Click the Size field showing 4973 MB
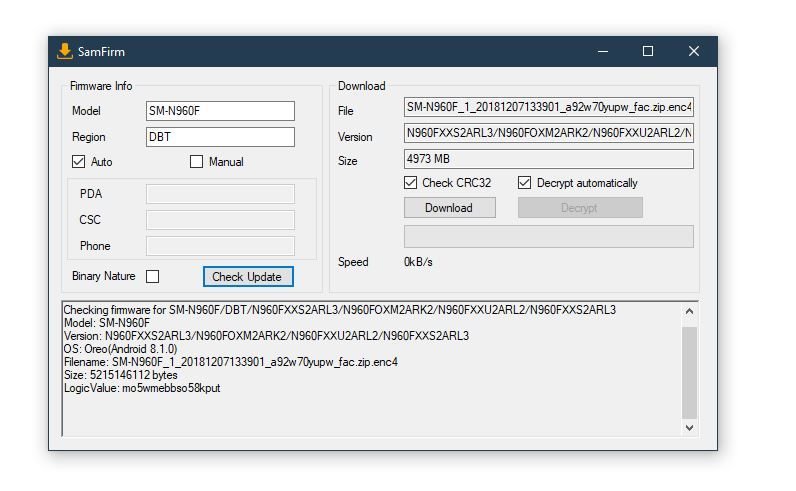This screenshot has height=491, width=796. pos(548,159)
